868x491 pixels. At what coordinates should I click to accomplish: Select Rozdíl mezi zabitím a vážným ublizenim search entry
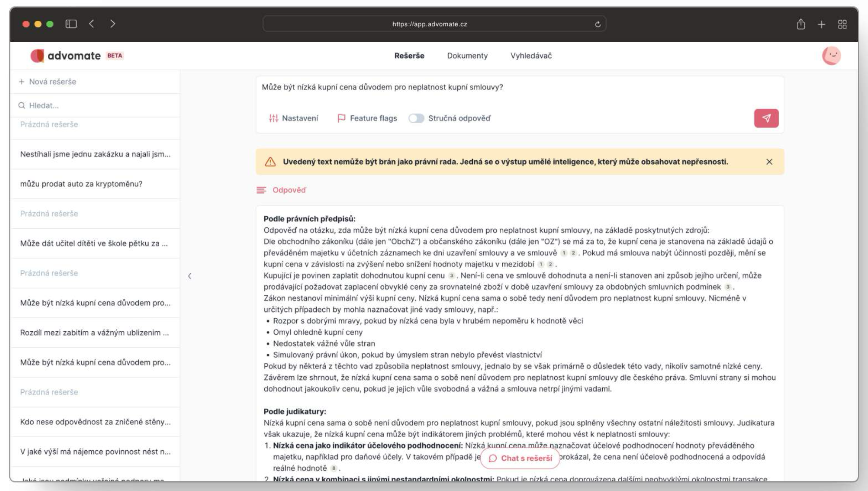[x=95, y=332]
